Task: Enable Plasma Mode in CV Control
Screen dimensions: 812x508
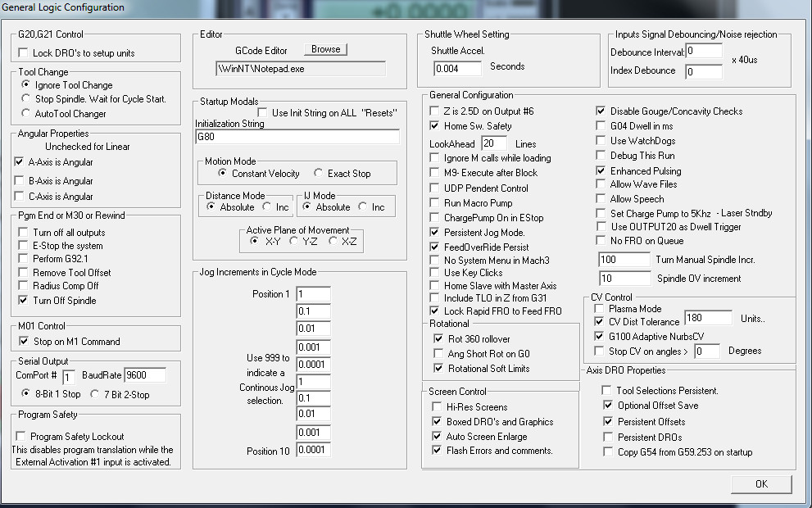Action: coord(599,309)
